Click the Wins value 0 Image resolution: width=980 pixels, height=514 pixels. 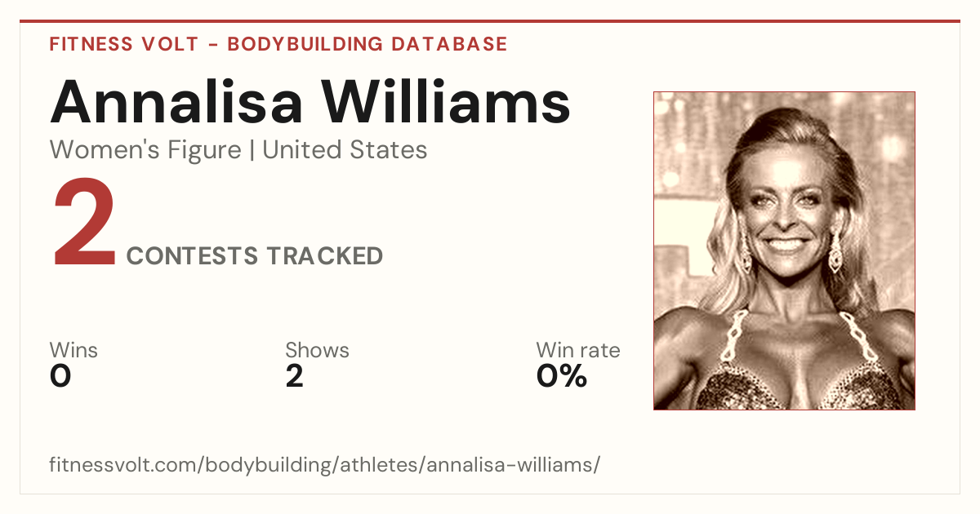tap(60, 376)
